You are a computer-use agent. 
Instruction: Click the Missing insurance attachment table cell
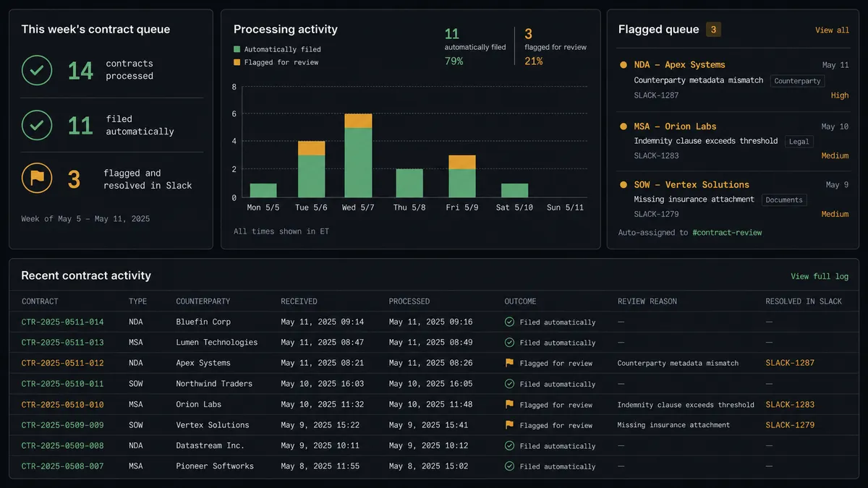(673, 425)
